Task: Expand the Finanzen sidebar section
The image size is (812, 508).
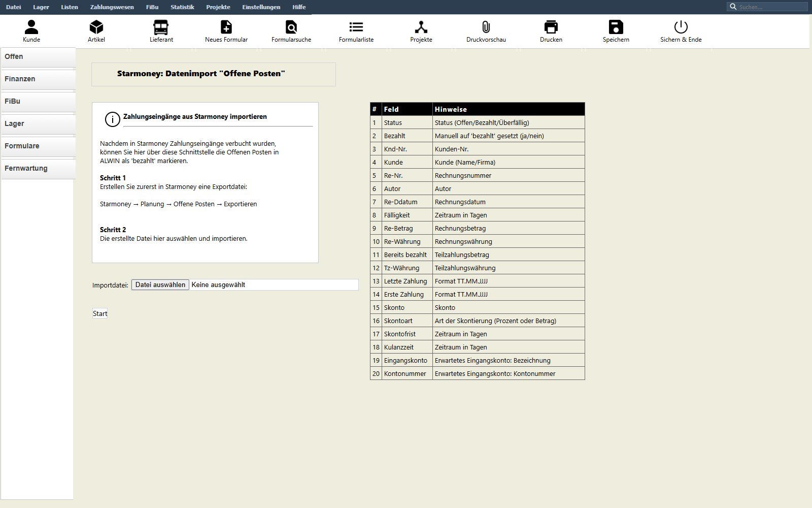Action: tap(38, 79)
